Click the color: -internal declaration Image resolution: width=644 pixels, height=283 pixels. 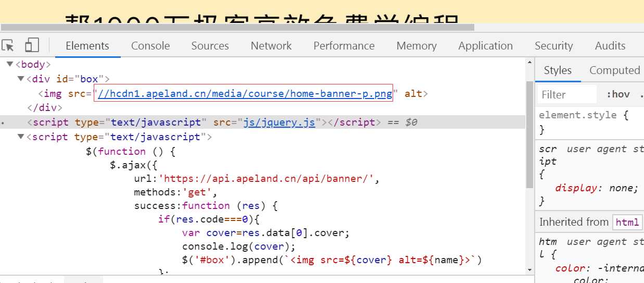[x=599, y=268]
